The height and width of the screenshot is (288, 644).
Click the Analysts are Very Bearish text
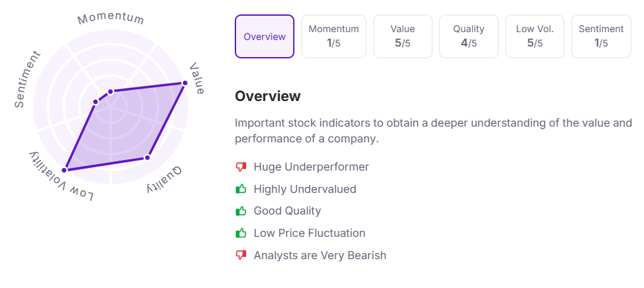point(320,255)
